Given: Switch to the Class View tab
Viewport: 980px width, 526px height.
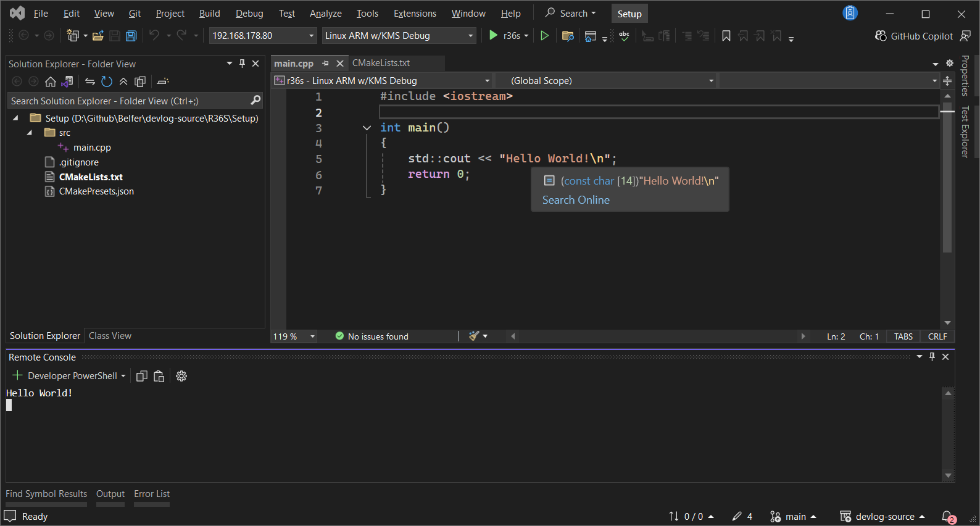Looking at the screenshot, I should click(110, 336).
